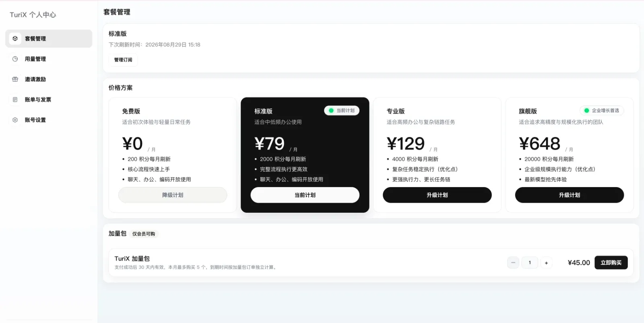This screenshot has width=644, height=323.
Task: Click 升级计划 on the 专业版 card
Action: (437, 195)
